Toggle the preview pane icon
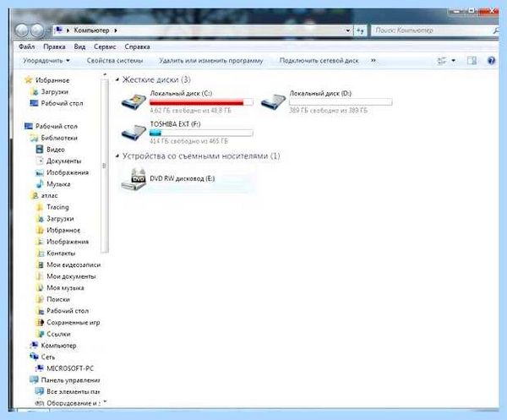Screen dimensions: 507x420 click(x=472, y=61)
